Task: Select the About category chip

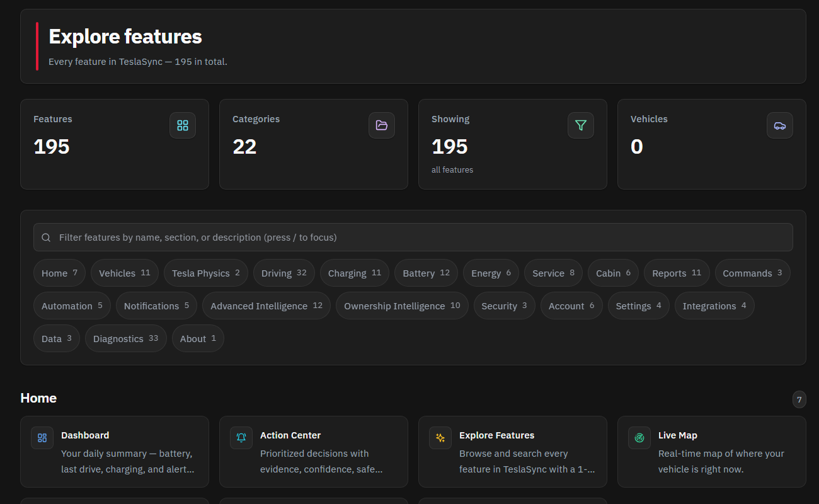Action: point(198,338)
